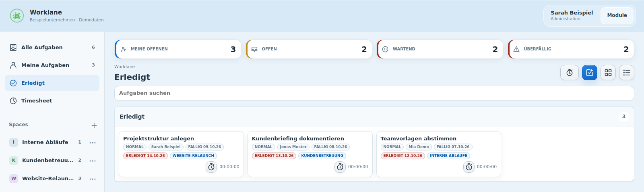
Task: Filter by Wartend status tile
Action: click(440, 49)
